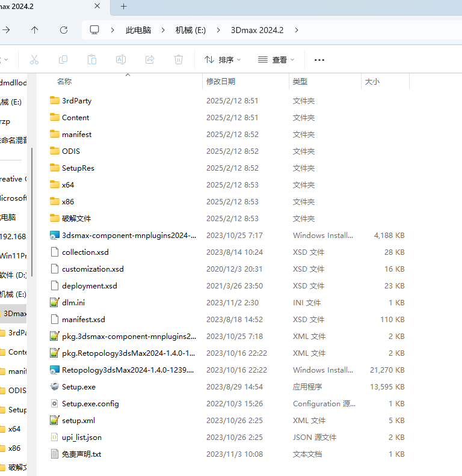This screenshot has height=476, width=462.
Task: Select 3dsmax-component-mnplugins2024 installer file
Action: point(123,235)
